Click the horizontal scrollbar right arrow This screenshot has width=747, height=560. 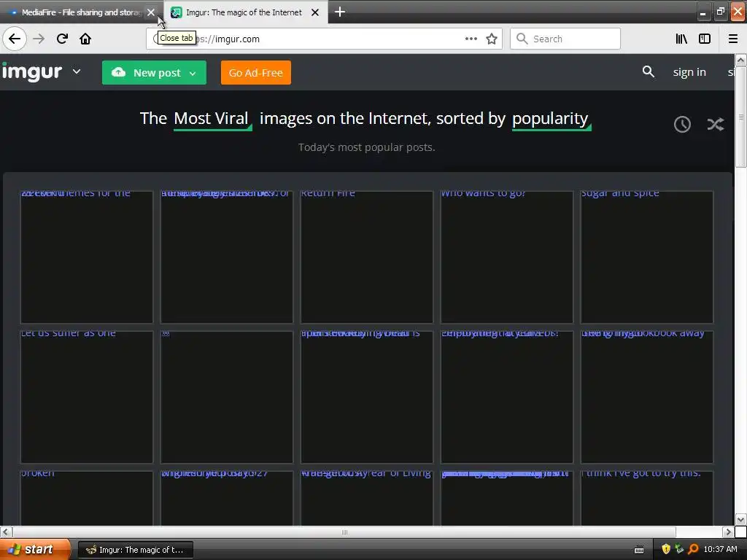click(x=728, y=532)
